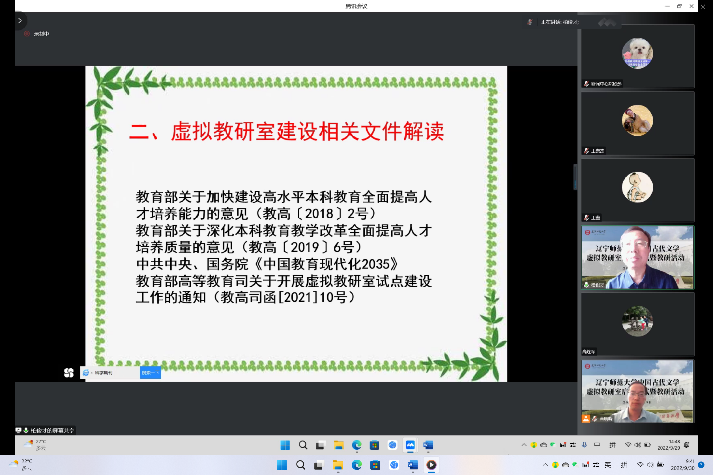713x475 pixels.
Task: Collapse the participant video sidebar with the side handle
Action: [x=575, y=177]
